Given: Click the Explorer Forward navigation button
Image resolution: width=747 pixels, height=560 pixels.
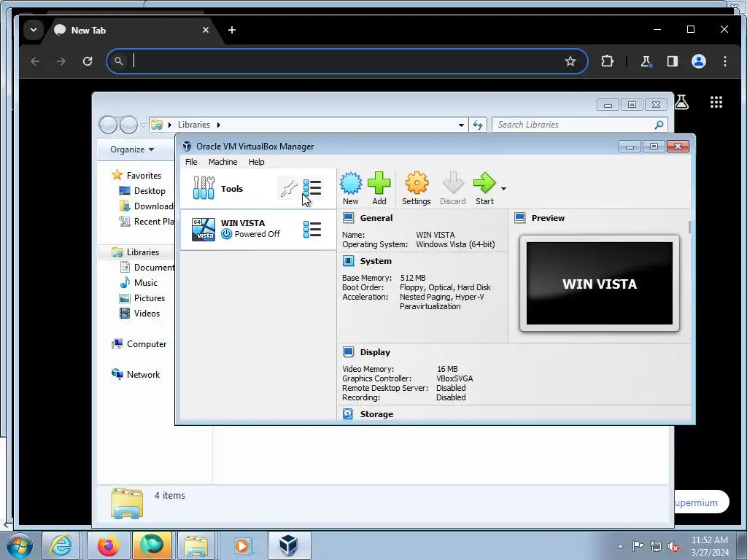Looking at the screenshot, I should [128, 125].
